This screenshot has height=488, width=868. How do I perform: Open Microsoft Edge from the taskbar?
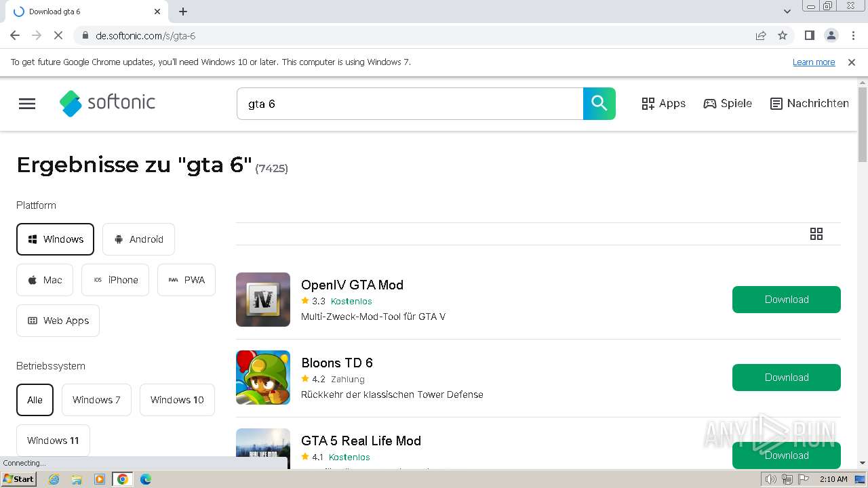[x=146, y=479]
